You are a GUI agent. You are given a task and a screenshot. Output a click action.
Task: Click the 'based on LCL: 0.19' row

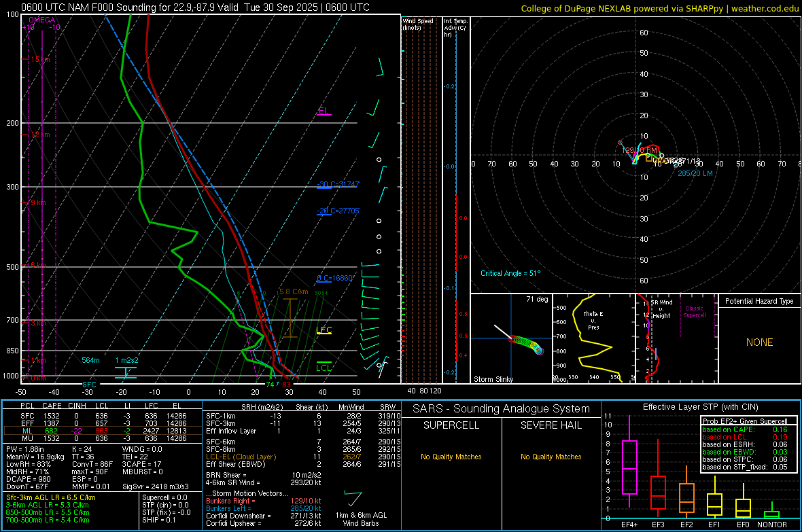[745, 437]
